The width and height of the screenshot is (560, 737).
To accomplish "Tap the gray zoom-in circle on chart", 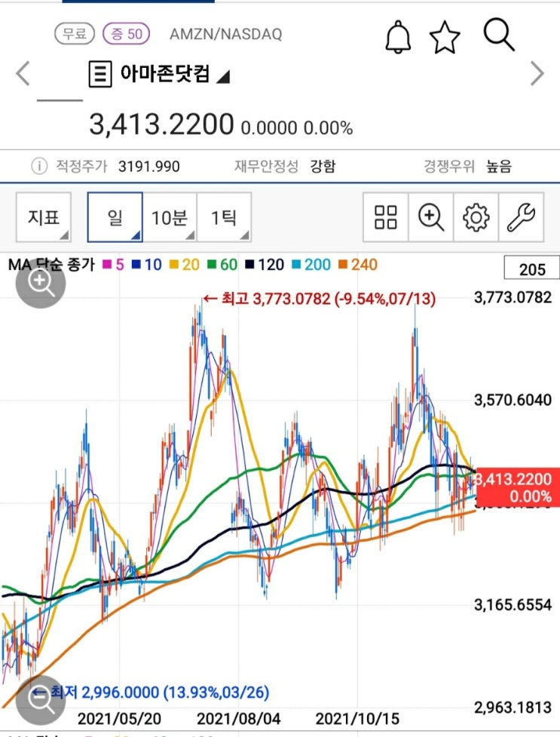I will 41,283.
